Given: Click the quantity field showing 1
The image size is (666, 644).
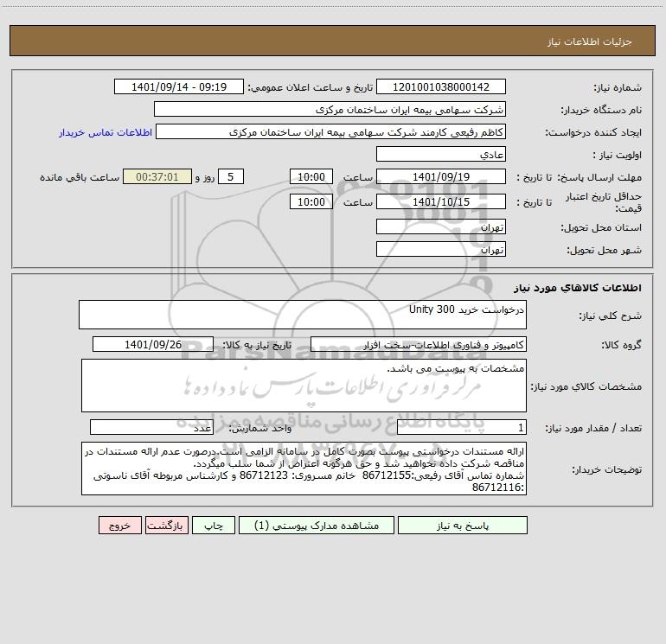Looking at the screenshot, I should click(x=462, y=428).
